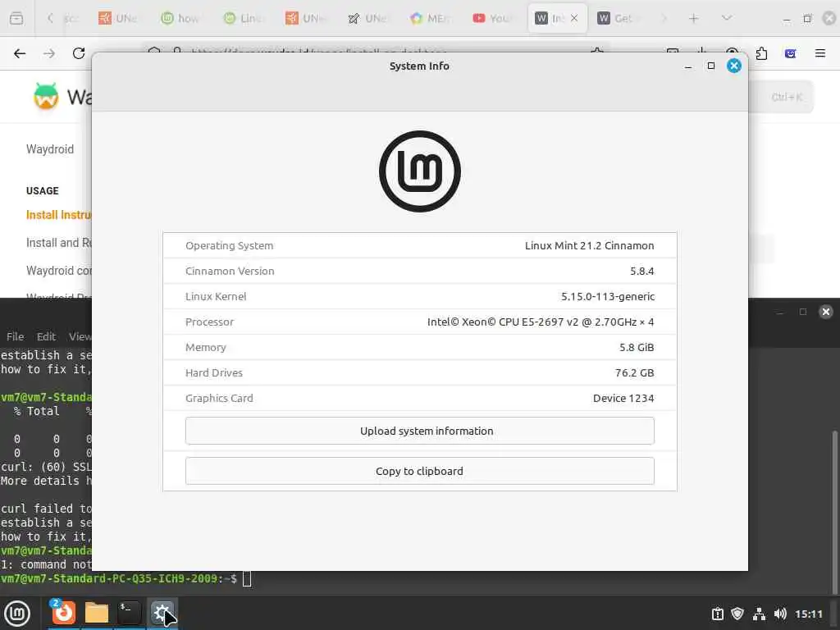Minimize the System Info window
This screenshot has height=630, width=840.
(688, 66)
